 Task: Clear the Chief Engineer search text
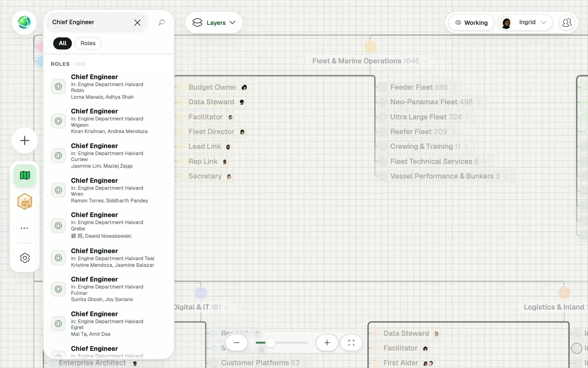(x=138, y=23)
